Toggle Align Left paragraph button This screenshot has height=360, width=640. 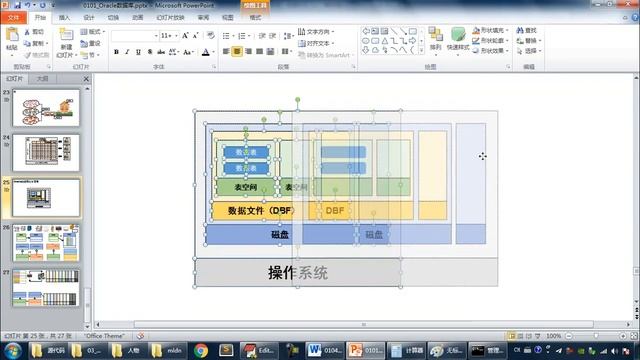[226, 51]
